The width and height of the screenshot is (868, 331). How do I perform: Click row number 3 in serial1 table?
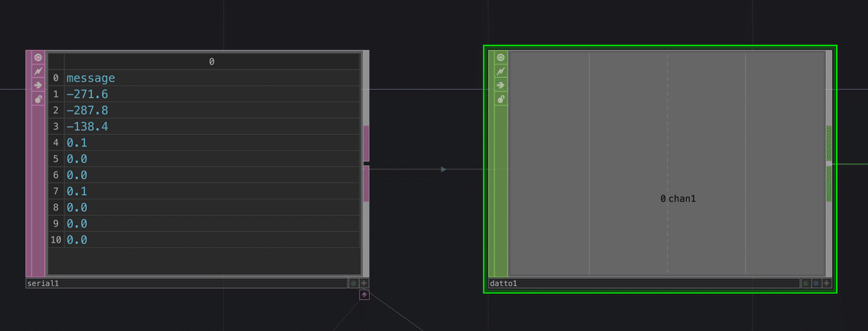click(56, 126)
